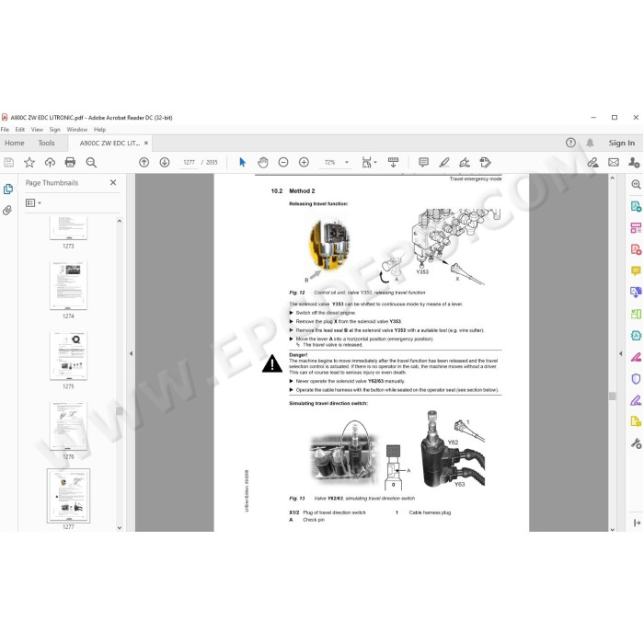
Task: Click the Save file icon
Action: pos(8,162)
